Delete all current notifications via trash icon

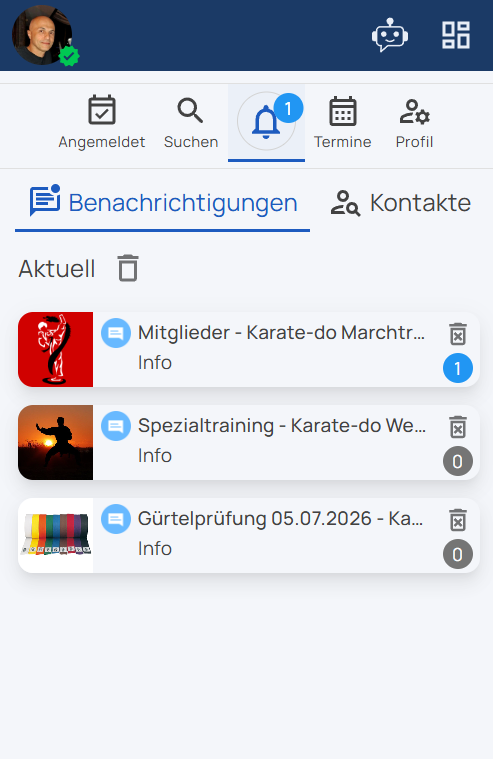click(x=128, y=268)
